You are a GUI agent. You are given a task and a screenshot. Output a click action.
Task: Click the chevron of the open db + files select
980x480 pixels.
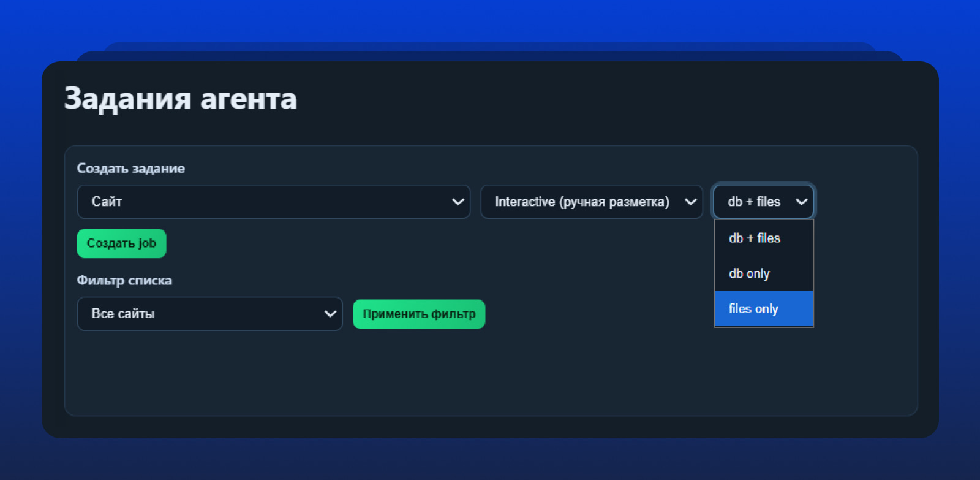coord(801,202)
